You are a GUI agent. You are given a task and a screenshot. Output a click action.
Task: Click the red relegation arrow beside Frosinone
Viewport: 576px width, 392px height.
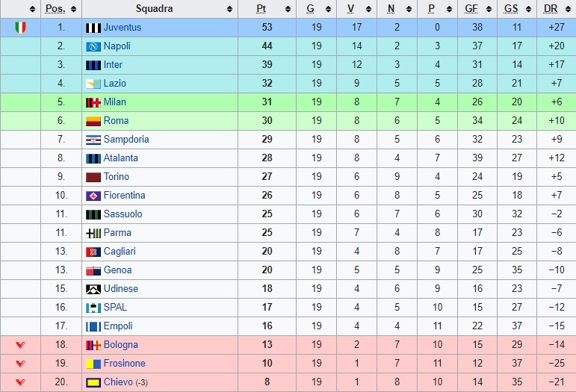click(x=21, y=364)
